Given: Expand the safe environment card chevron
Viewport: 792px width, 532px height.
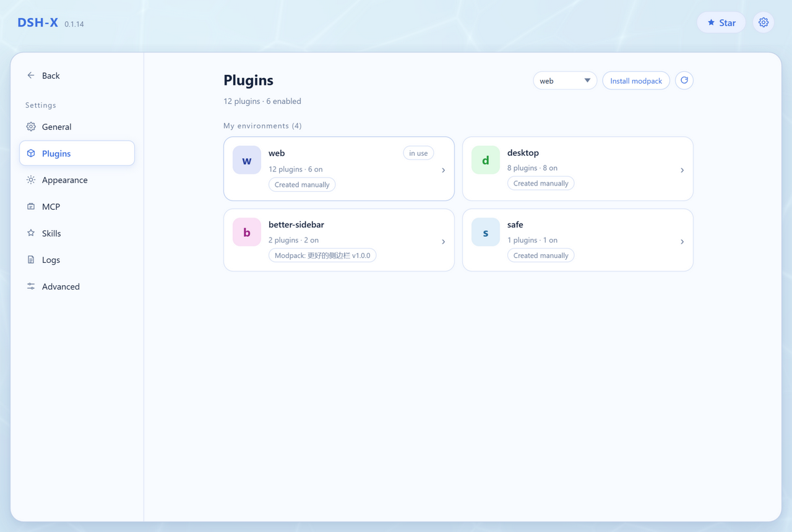Looking at the screenshot, I should coord(682,242).
